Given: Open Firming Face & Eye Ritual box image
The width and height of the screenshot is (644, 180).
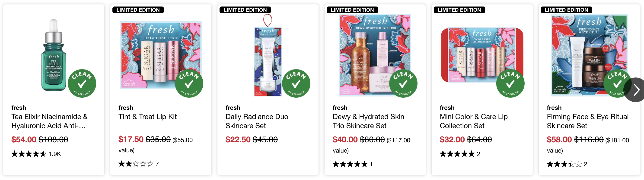Looking at the screenshot, I should (x=589, y=55).
